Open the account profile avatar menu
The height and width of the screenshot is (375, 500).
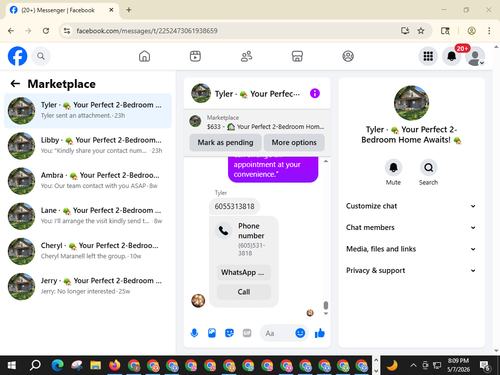pyautogui.click(x=475, y=56)
